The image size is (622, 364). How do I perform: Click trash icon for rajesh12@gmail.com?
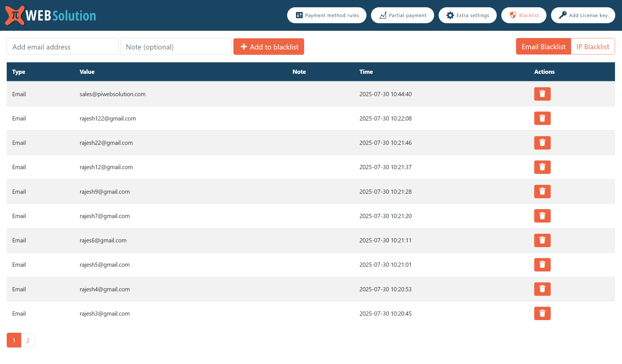click(542, 167)
